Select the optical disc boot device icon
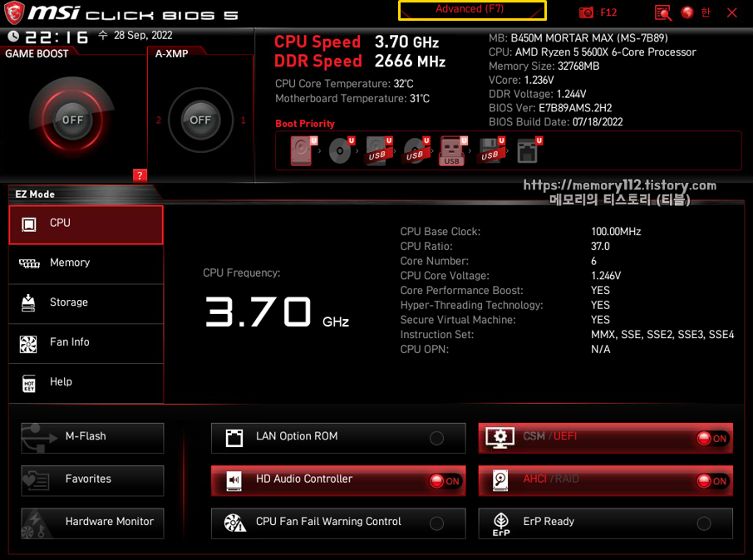This screenshot has width=753, height=560. (342, 151)
